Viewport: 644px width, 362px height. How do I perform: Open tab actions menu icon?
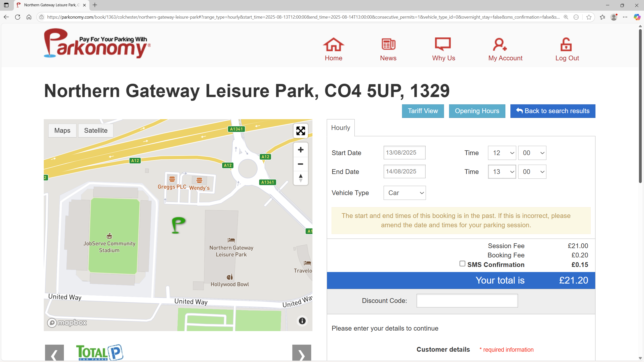click(7, 5)
